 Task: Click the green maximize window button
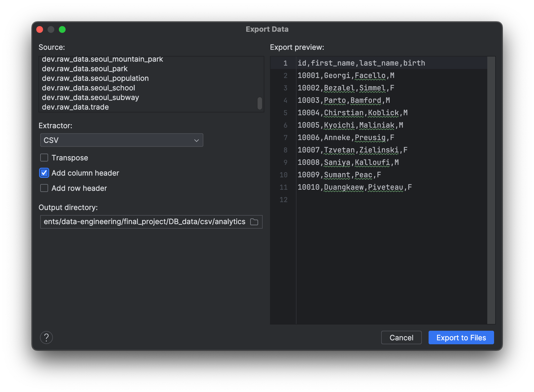click(x=62, y=29)
